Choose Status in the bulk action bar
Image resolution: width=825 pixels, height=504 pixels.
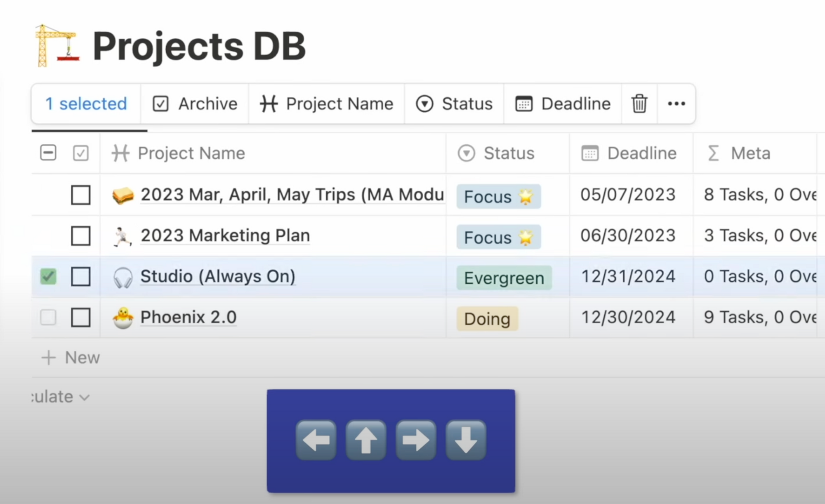[x=454, y=104]
